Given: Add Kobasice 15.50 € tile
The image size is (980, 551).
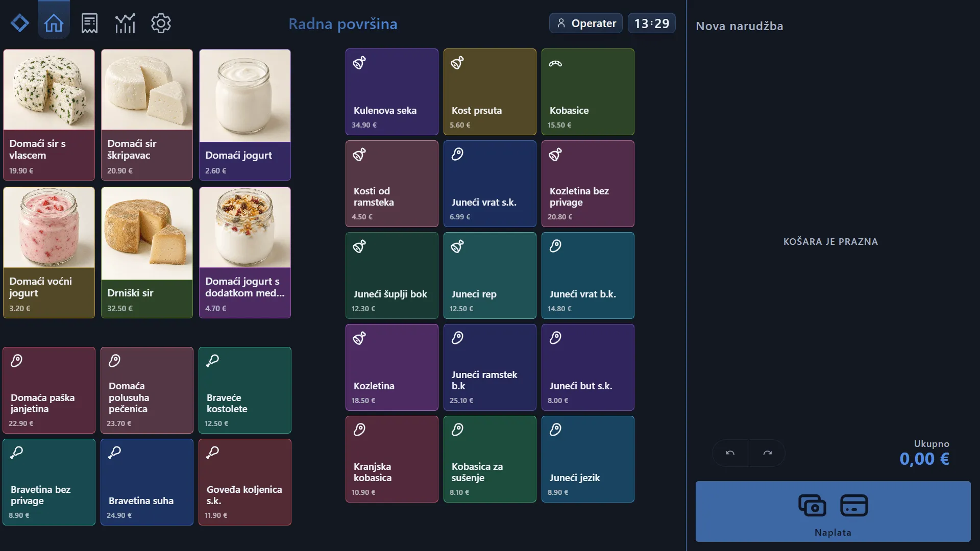Looking at the screenshot, I should point(588,92).
